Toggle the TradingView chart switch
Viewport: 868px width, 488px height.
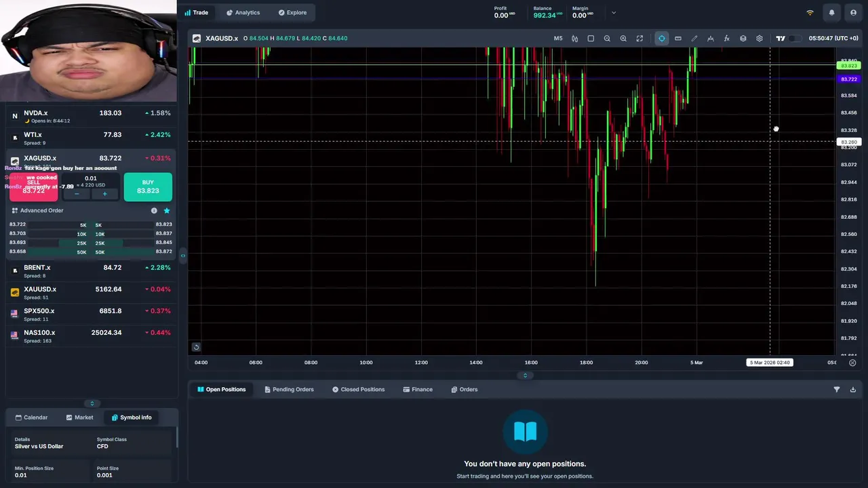point(795,39)
